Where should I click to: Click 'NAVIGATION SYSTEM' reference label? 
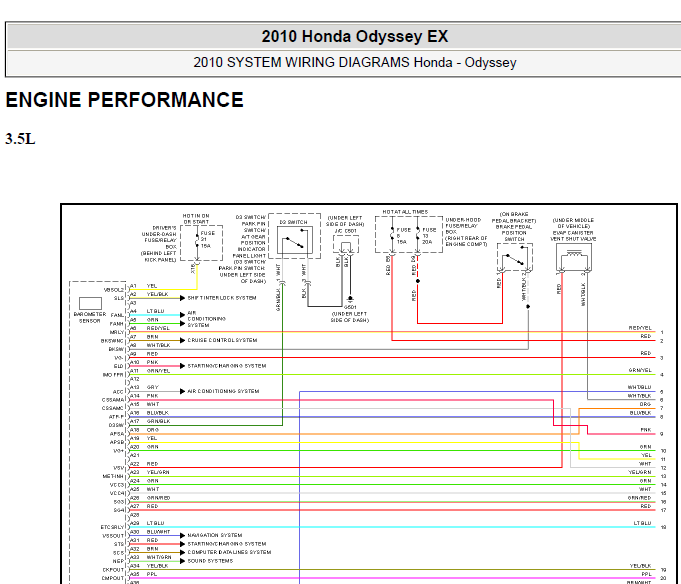[215, 535]
